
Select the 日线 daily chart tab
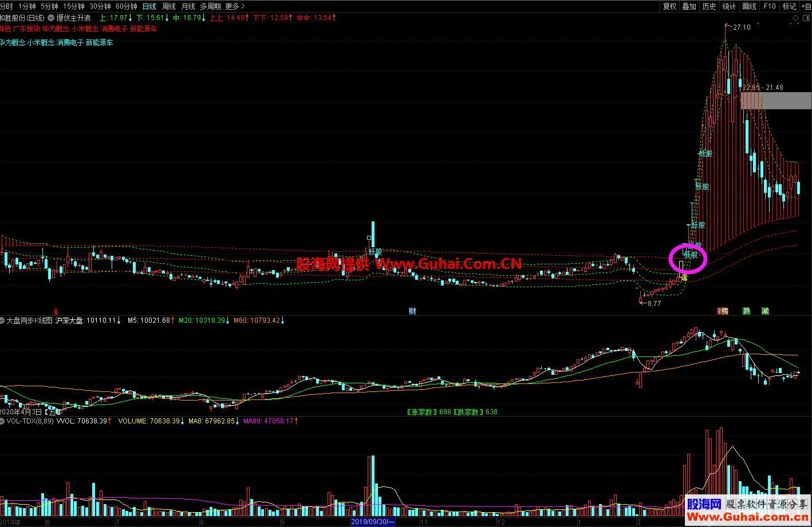coord(149,6)
